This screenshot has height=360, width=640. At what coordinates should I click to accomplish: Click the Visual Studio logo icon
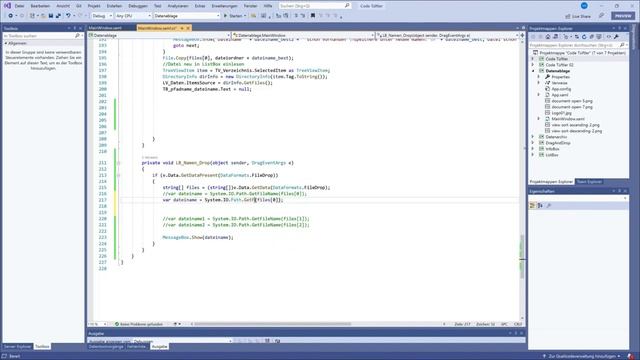(x=7, y=6)
